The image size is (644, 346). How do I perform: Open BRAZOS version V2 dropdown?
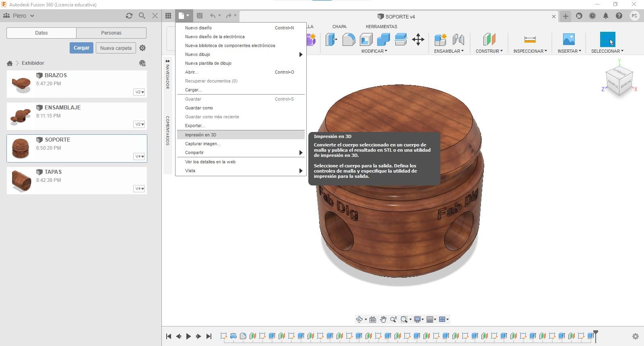139,92
